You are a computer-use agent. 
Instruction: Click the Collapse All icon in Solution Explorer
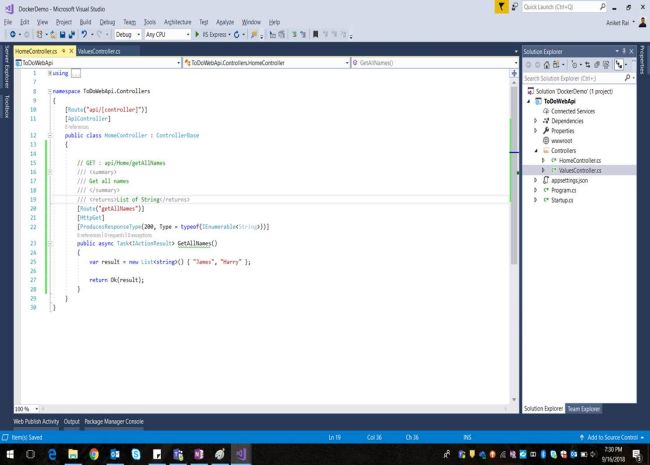point(597,65)
